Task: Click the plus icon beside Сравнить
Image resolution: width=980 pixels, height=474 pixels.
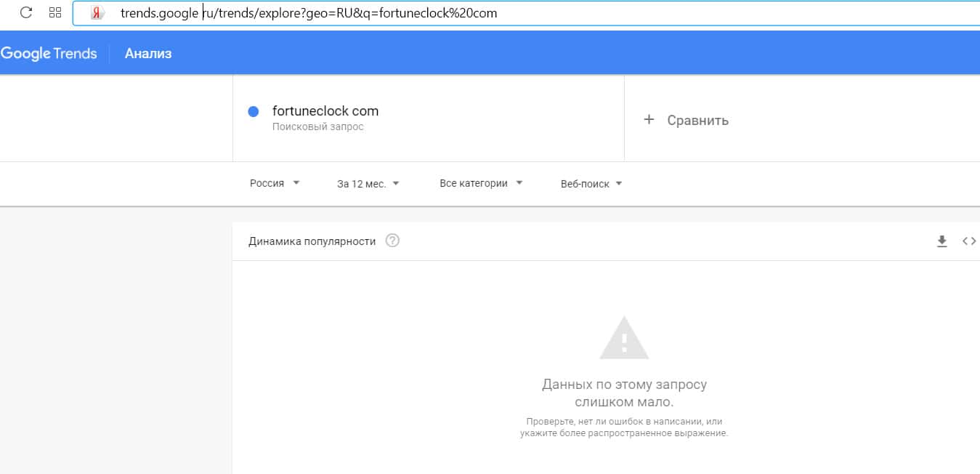Action: coord(649,120)
